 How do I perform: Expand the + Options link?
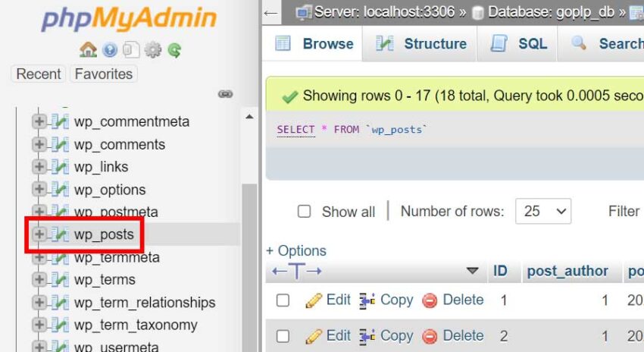tap(296, 251)
